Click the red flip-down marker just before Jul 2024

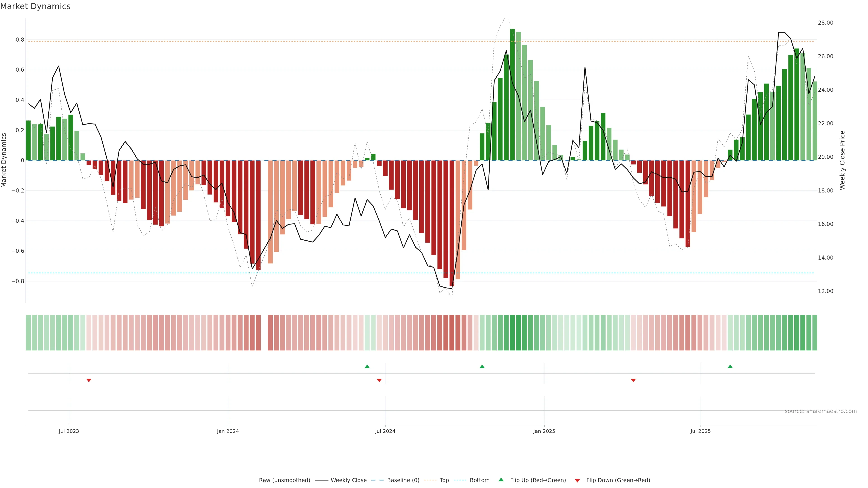point(379,380)
